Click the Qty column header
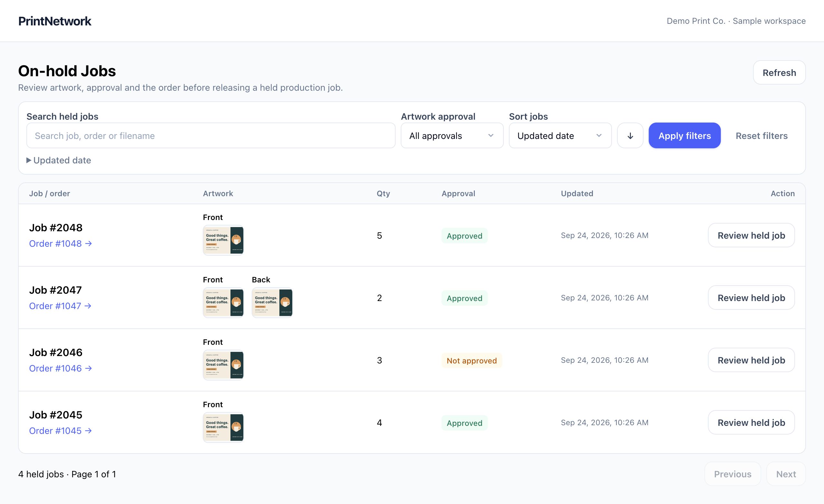 point(383,194)
